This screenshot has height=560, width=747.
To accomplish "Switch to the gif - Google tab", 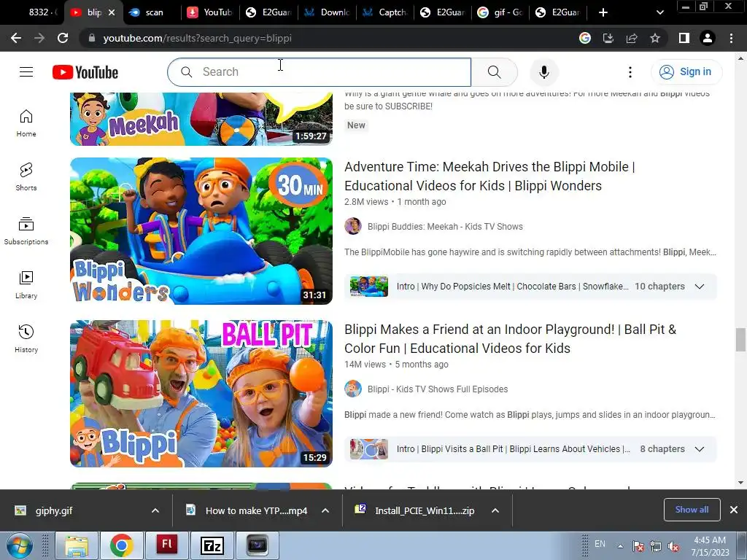I will (502, 12).
